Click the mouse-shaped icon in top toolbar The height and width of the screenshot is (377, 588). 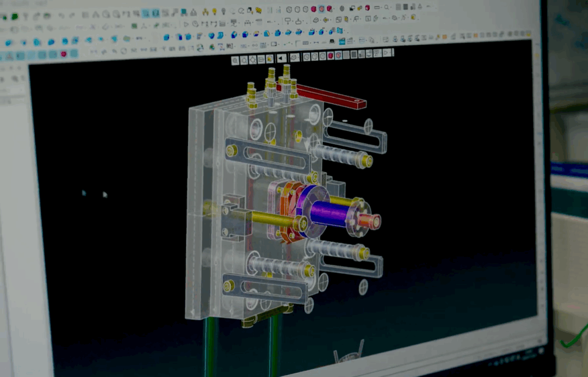(342, 8)
